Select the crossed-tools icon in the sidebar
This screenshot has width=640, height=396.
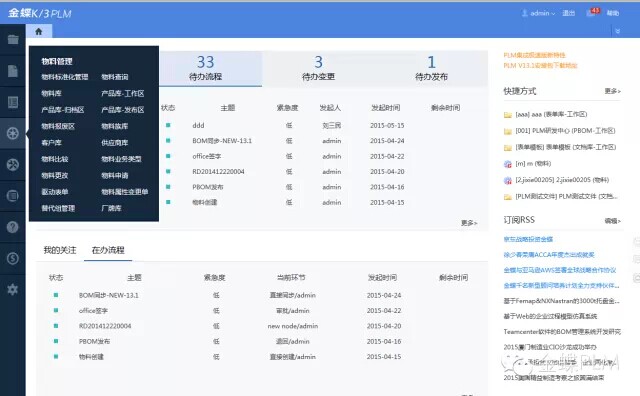[x=13, y=165]
